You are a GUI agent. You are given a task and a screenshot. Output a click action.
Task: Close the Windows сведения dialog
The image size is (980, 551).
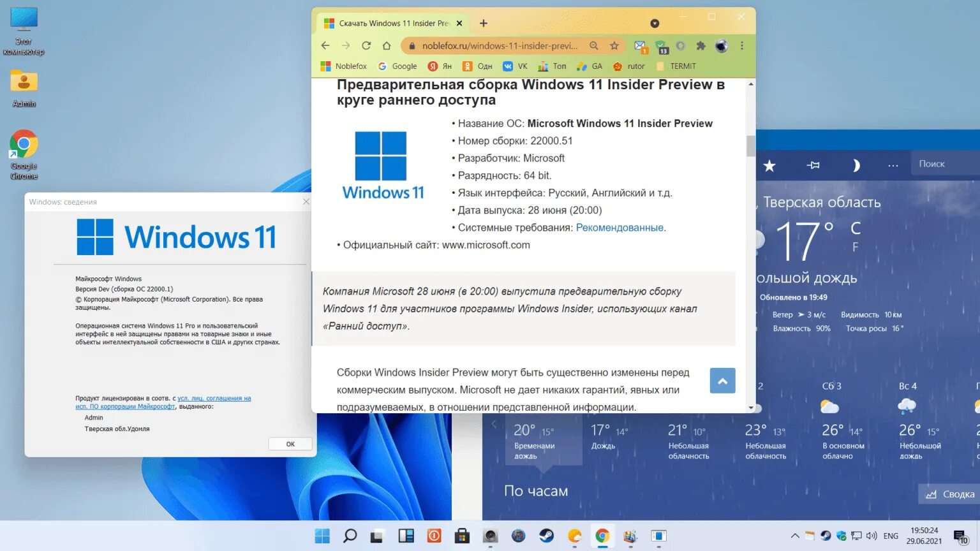(306, 202)
